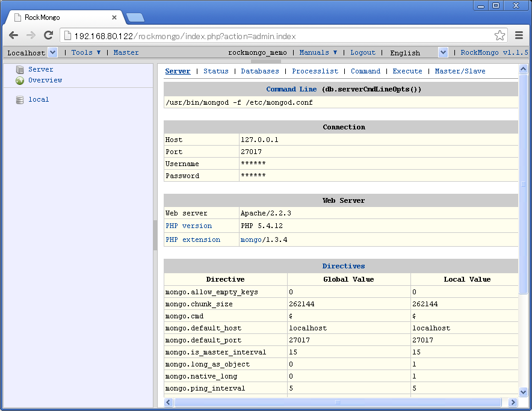Click the green Overview icon

(x=20, y=81)
